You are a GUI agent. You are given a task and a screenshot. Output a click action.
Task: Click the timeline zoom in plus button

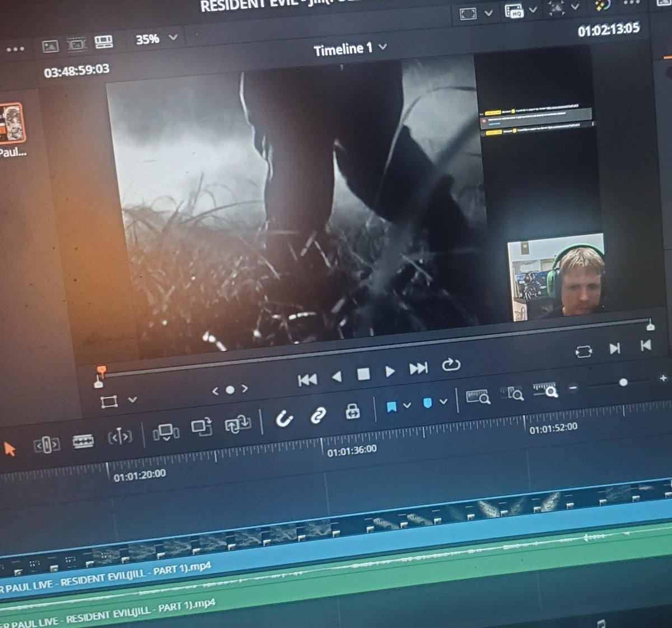point(663,378)
